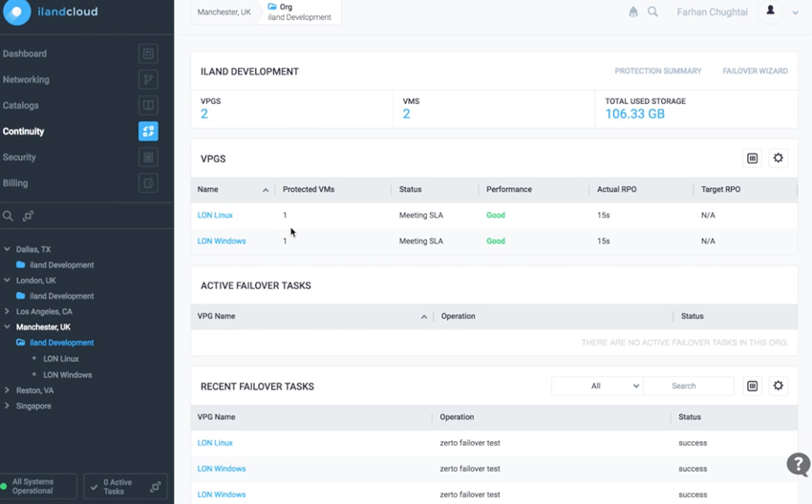The image size is (812, 504).
Task: Sort by Protected VMs column header
Action: [309, 189]
